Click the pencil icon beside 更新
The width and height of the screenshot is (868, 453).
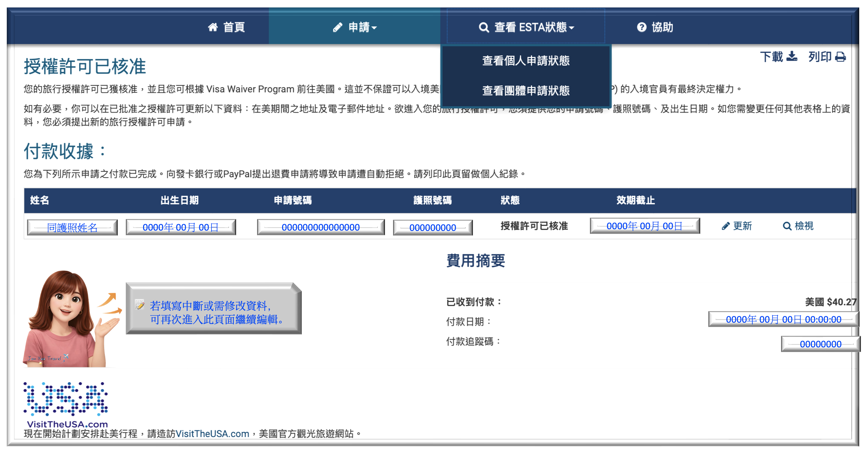[726, 226]
